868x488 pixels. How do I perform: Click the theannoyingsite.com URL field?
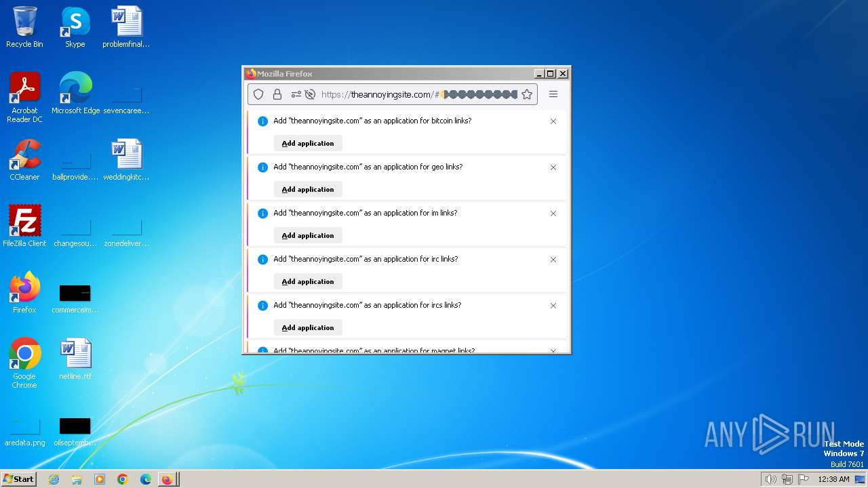click(418, 94)
